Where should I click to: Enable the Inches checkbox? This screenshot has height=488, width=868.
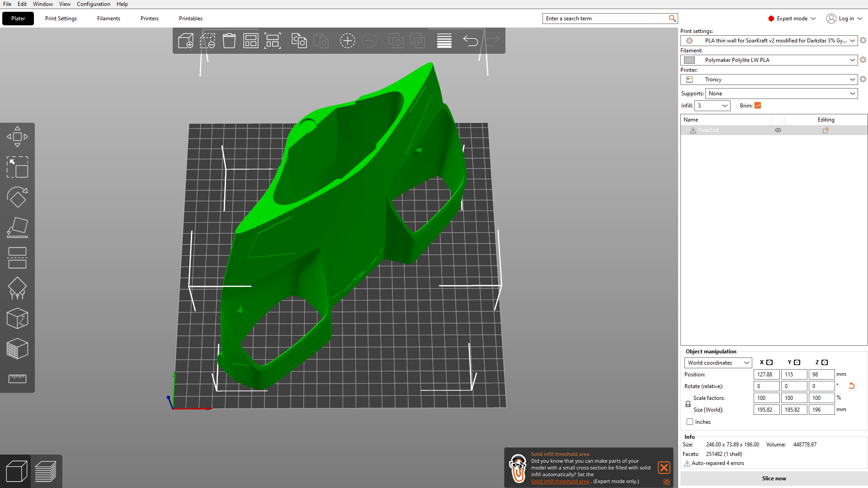[x=690, y=422]
